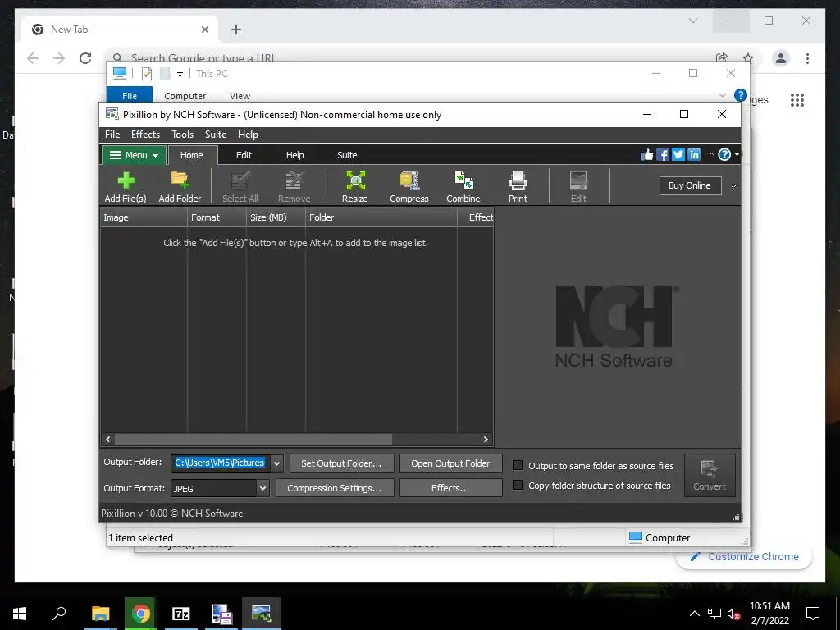
Task: Click the Print toolbar icon
Action: (518, 181)
